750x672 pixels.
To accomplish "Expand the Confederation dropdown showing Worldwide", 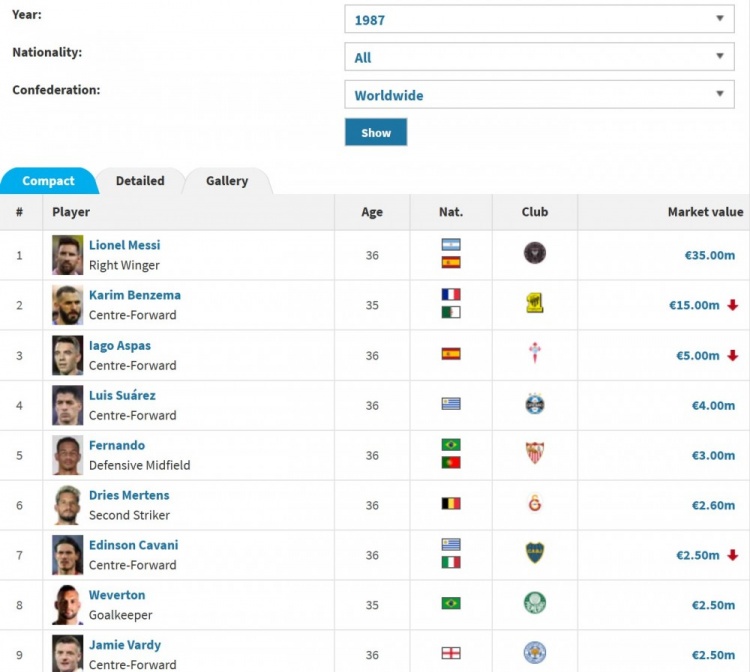I will [539, 95].
